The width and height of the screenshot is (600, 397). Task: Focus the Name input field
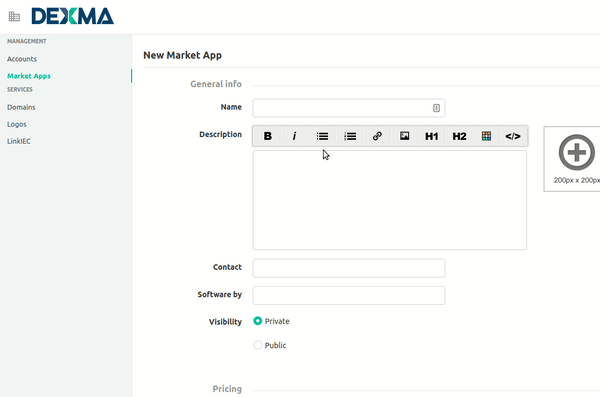[x=349, y=108]
